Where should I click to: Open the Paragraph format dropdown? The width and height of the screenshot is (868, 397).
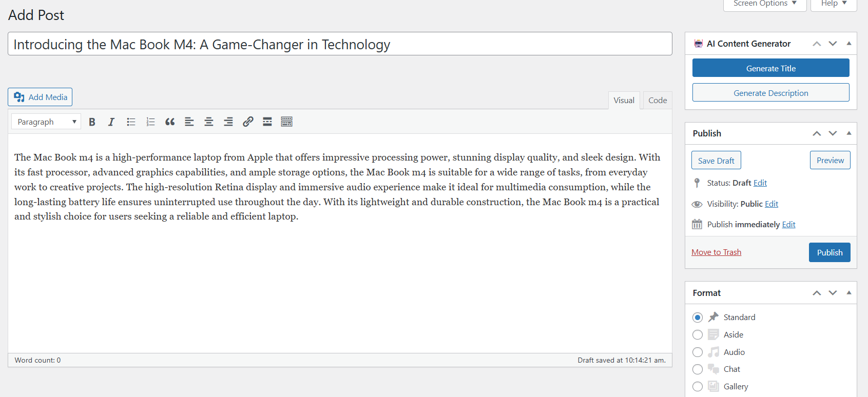tap(46, 122)
